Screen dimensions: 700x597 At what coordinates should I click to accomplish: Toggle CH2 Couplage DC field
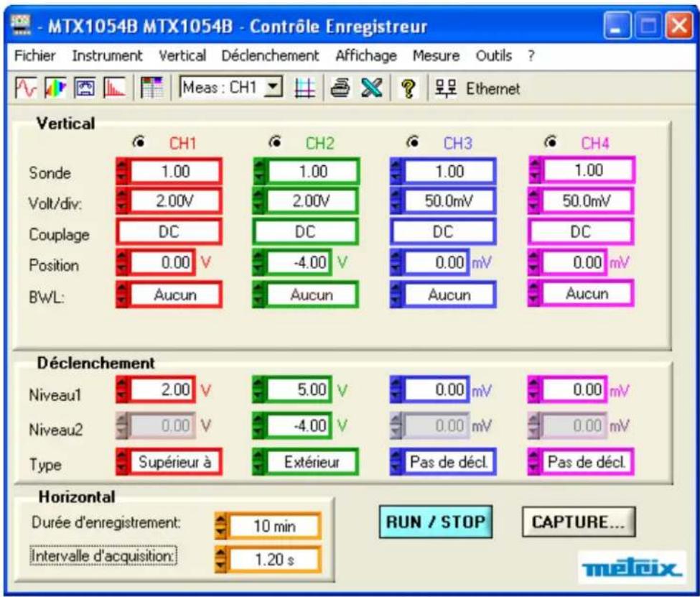[x=305, y=232]
